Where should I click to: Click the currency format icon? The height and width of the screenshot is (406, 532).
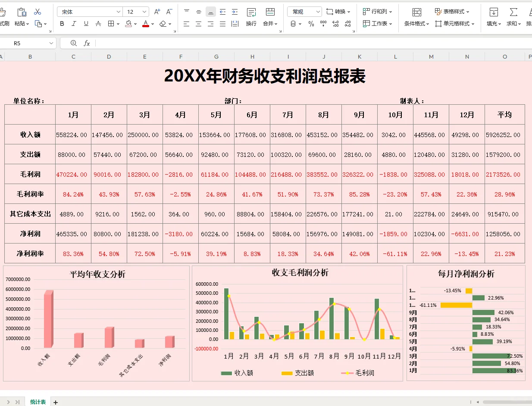point(294,24)
